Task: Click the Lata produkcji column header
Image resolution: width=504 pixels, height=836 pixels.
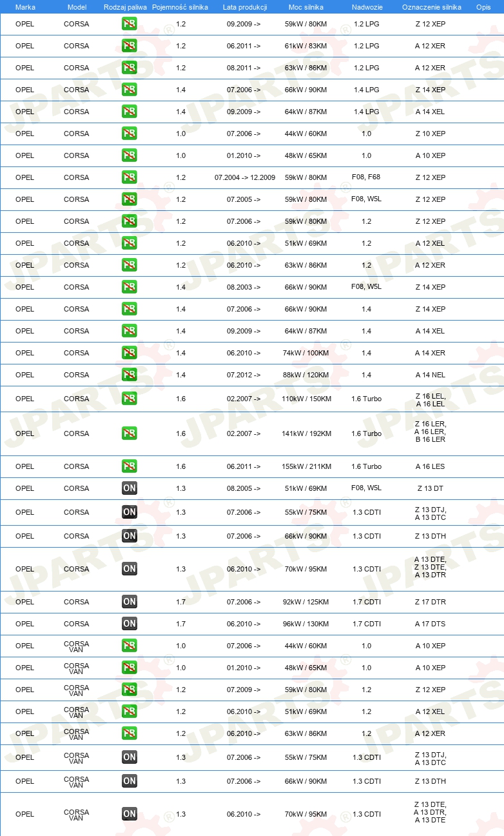Action: point(245,6)
